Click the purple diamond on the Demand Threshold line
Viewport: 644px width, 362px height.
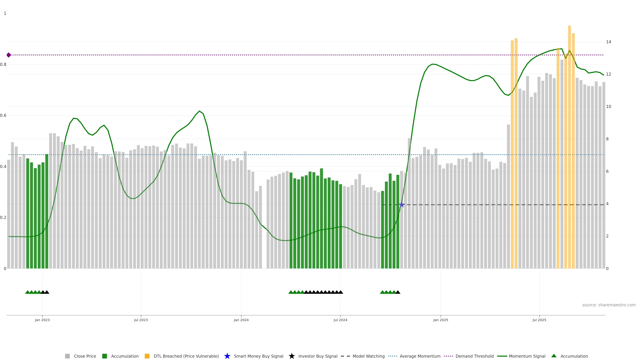[9, 55]
